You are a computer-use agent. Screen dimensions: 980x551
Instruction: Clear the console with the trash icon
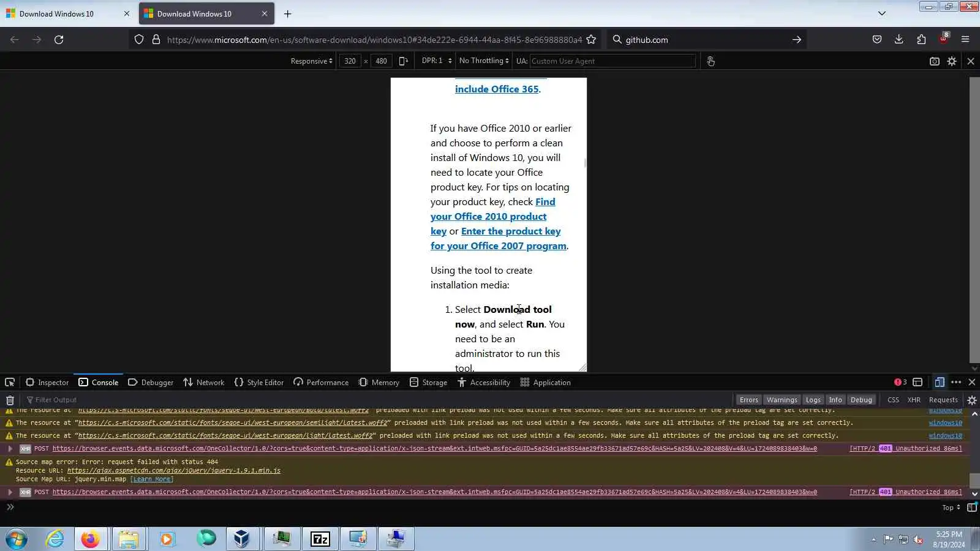click(10, 400)
